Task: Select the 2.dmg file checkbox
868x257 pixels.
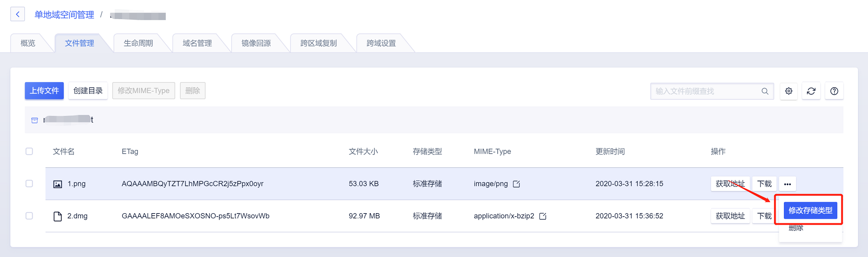Action: (x=29, y=216)
